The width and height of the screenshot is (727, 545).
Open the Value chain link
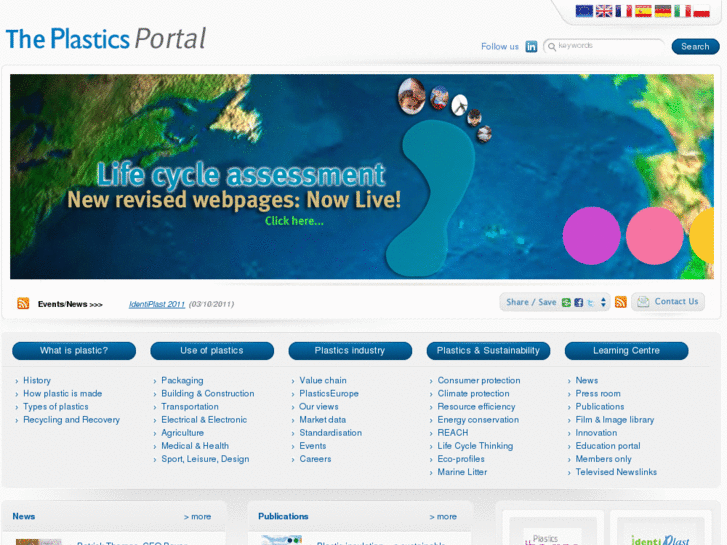point(323,380)
